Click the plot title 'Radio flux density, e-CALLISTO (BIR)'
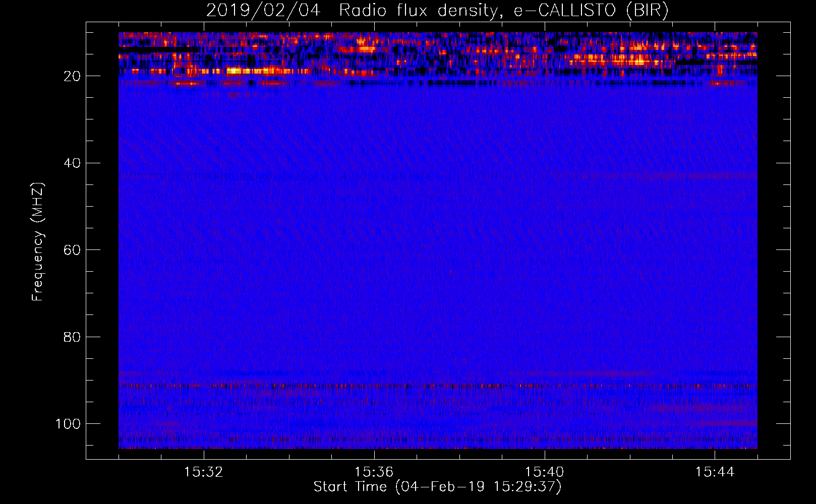Screen dimensions: 816x504 [503, 11]
